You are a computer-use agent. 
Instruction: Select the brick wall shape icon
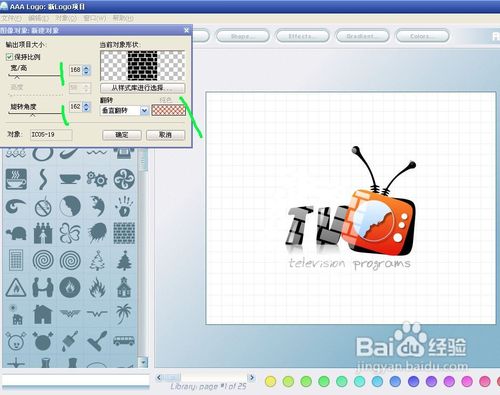pos(124,233)
